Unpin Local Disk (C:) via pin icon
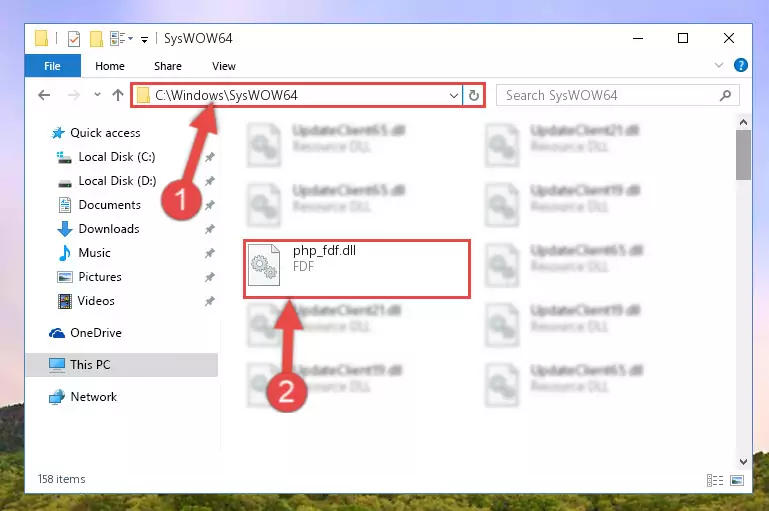The width and height of the screenshot is (769, 511). click(209, 157)
